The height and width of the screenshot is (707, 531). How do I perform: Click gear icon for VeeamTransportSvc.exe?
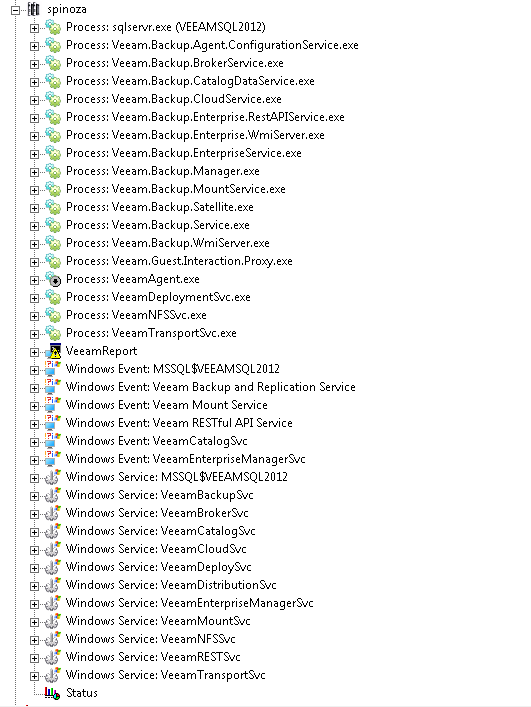coord(53,334)
